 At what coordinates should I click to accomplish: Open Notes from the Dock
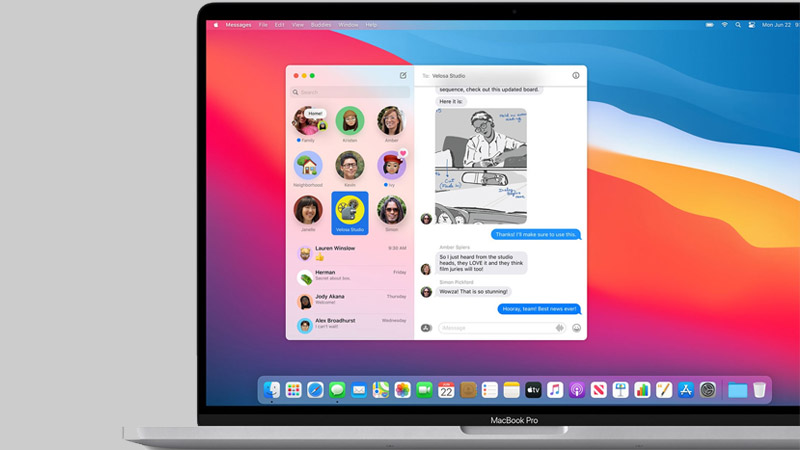point(511,390)
